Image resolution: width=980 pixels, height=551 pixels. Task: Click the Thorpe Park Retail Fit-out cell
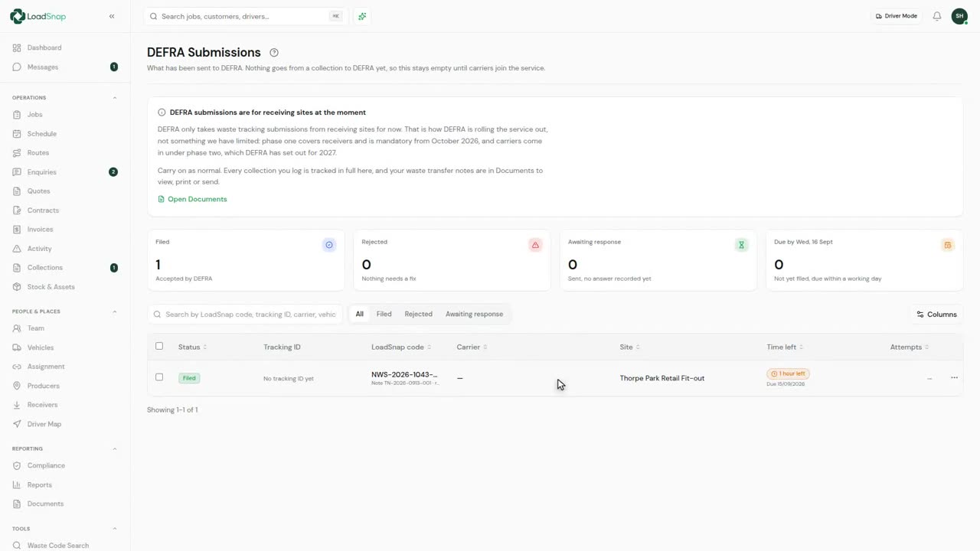click(x=662, y=378)
